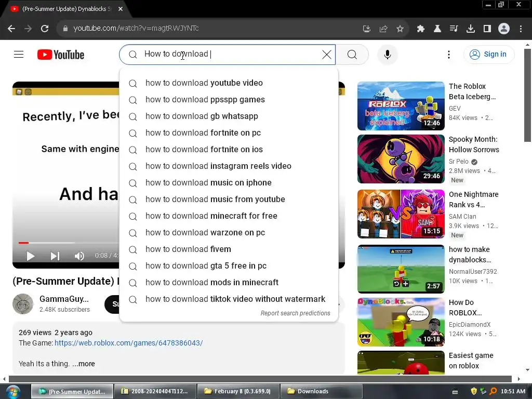
Task: Click the horizontal page scrollbar
Action: click(x=260, y=379)
